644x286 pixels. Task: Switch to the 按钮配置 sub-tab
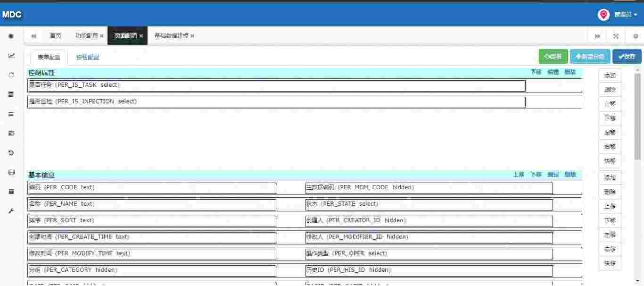click(x=88, y=58)
